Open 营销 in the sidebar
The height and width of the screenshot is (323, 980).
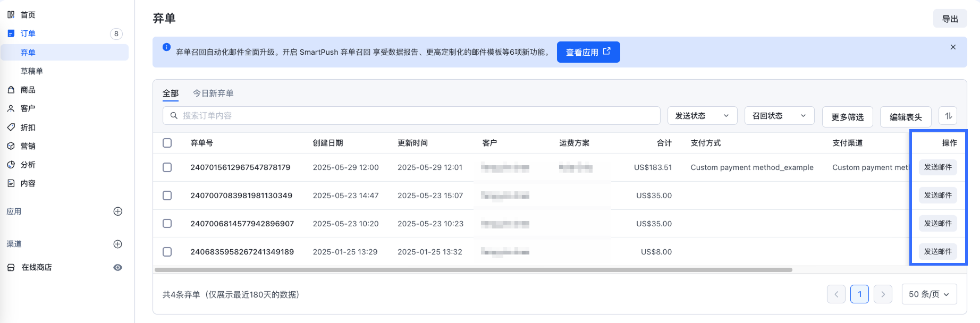28,146
